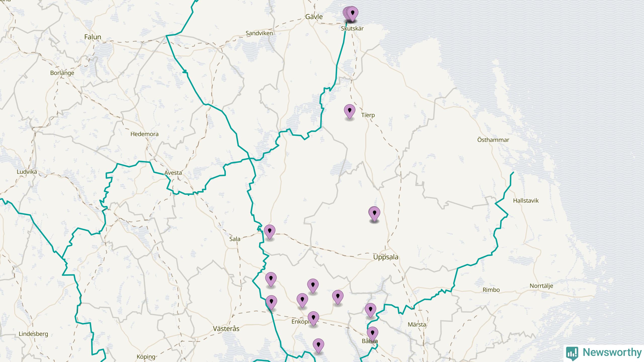Click the Falun city label
This screenshot has height=362, width=644.
click(x=93, y=37)
